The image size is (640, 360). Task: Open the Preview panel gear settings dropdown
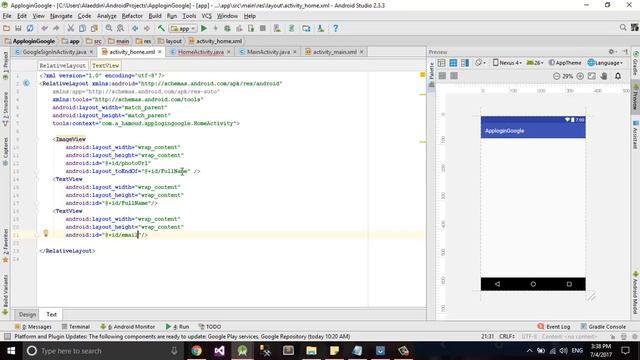click(612, 52)
